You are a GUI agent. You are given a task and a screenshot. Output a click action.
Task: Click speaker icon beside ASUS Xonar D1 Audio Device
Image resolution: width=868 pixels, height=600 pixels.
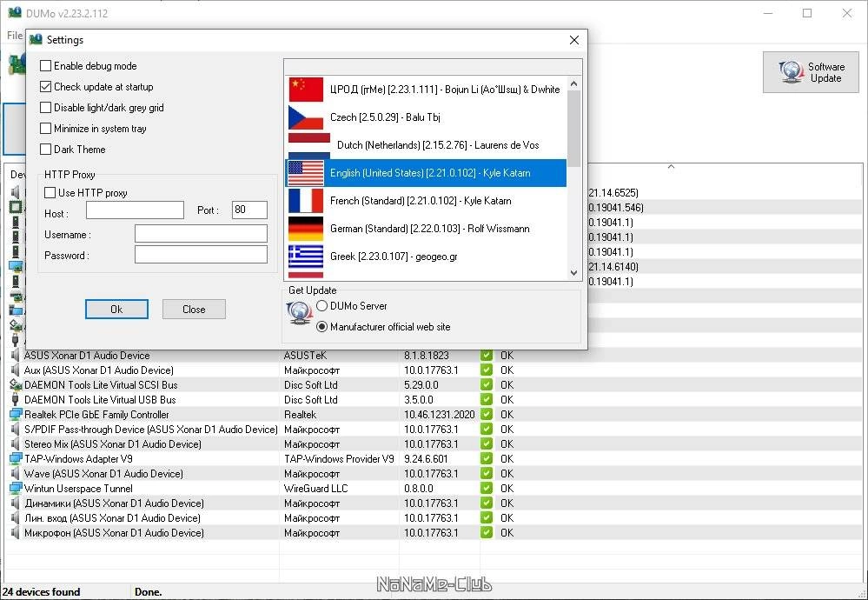[x=16, y=355]
